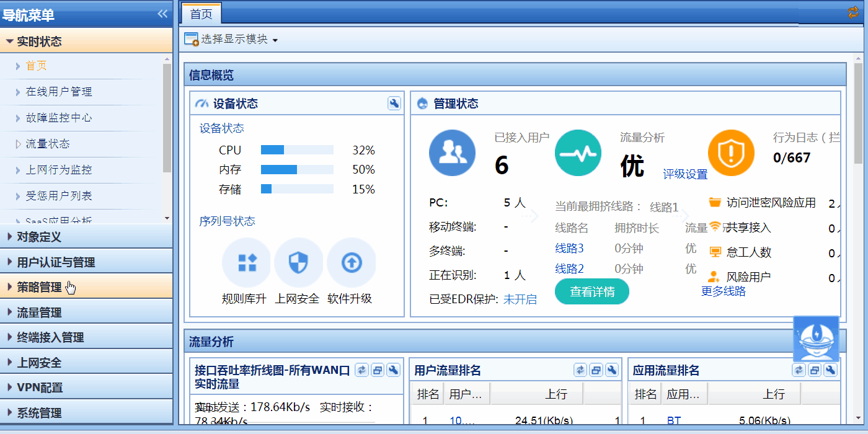This screenshot has width=868, height=434.
Task: Click the 怠工人数 monitor icon
Action: [715, 252]
